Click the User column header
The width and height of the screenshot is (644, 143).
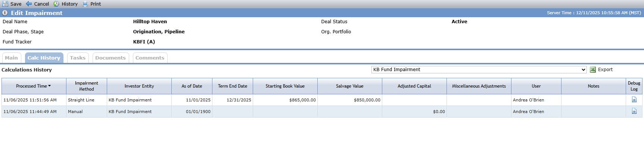536,86
